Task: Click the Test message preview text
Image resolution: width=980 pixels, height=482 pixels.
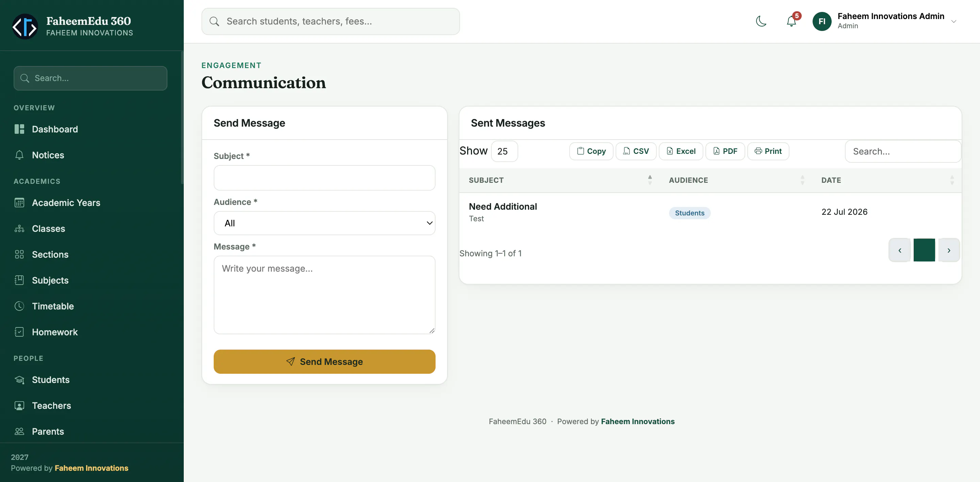Action: coord(476,219)
